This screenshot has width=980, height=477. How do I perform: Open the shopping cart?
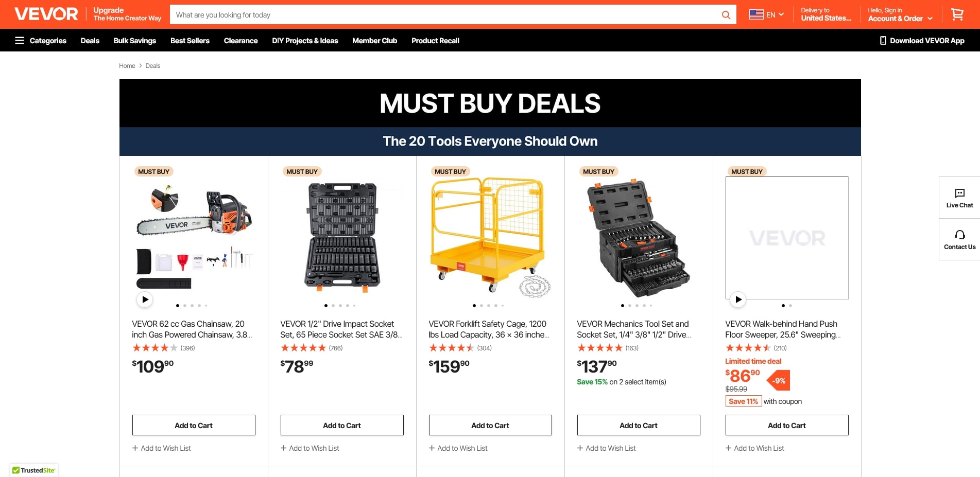(x=957, y=14)
